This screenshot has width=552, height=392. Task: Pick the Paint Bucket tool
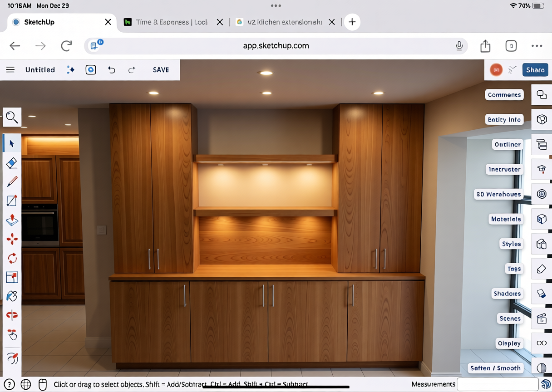click(x=12, y=296)
